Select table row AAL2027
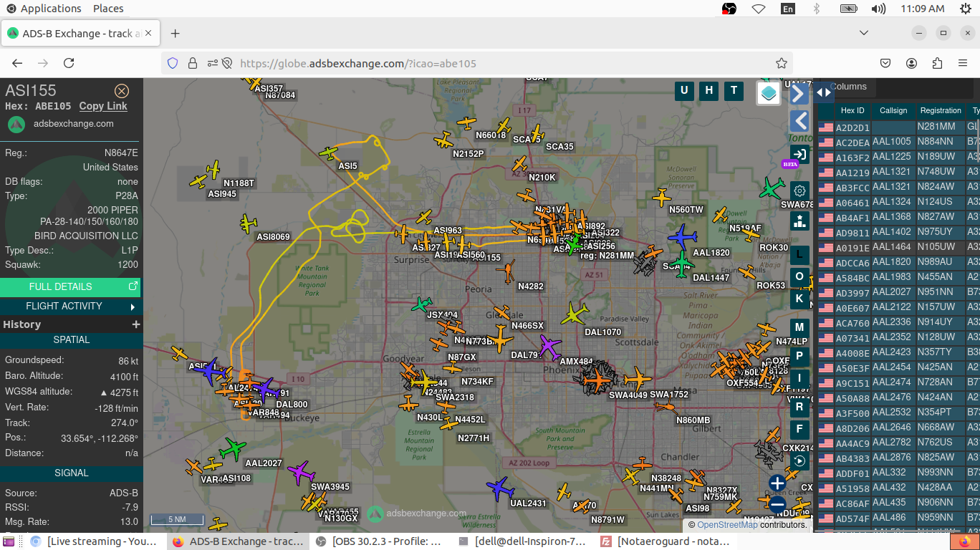 click(898, 292)
